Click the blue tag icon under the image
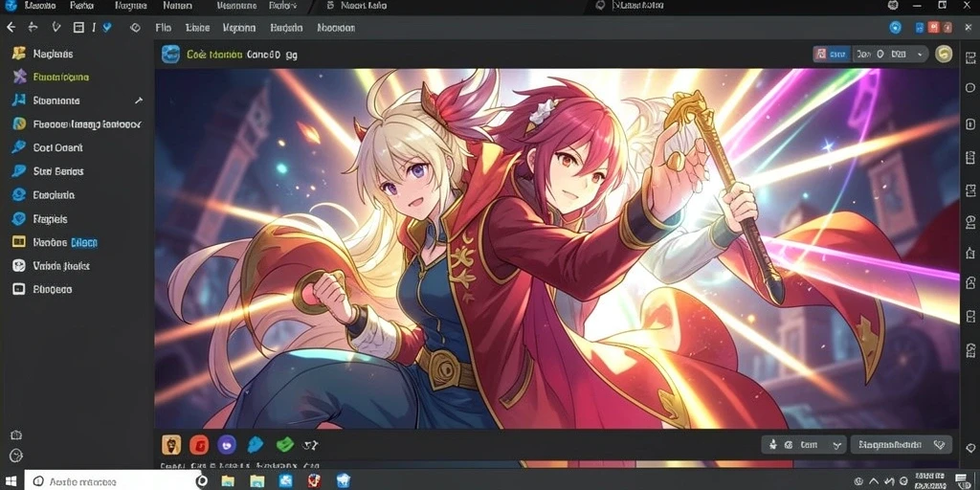Image resolution: width=980 pixels, height=490 pixels. tap(256, 444)
